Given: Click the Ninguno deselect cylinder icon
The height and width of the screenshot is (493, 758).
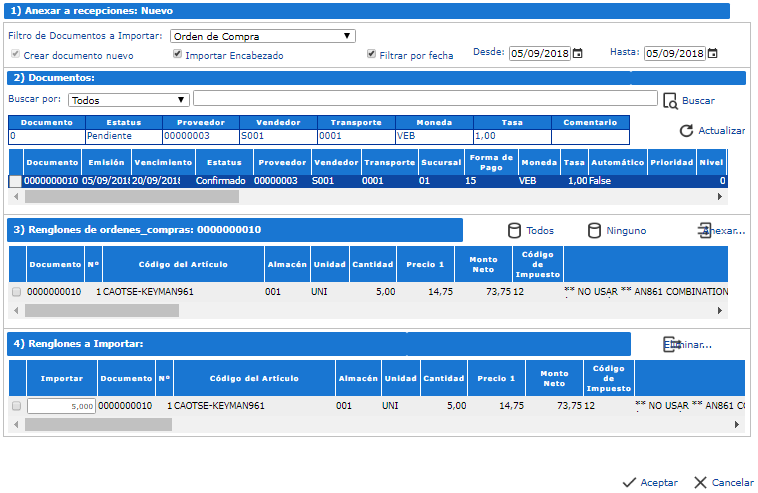Looking at the screenshot, I should pyautogui.click(x=594, y=231).
